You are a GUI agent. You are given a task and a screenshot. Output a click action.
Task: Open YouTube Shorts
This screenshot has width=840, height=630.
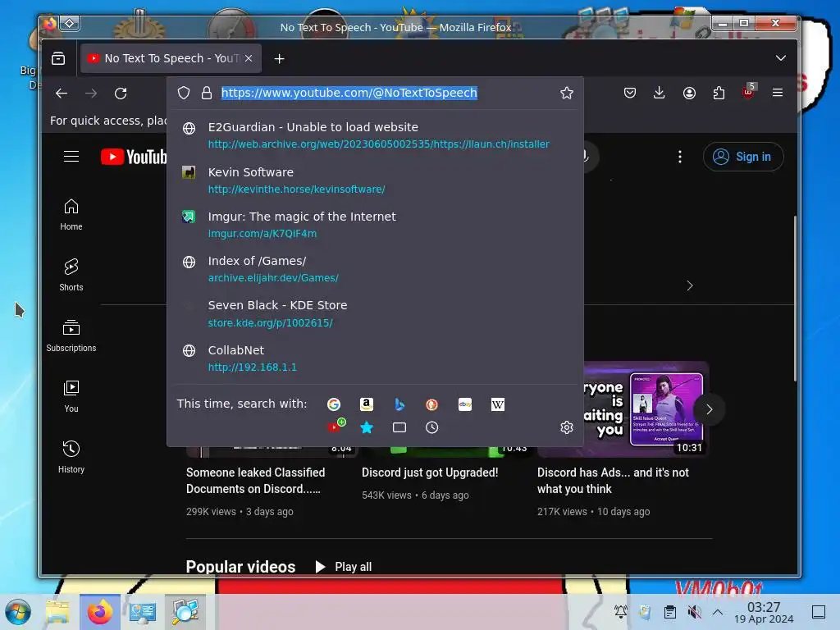coord(71,275)
